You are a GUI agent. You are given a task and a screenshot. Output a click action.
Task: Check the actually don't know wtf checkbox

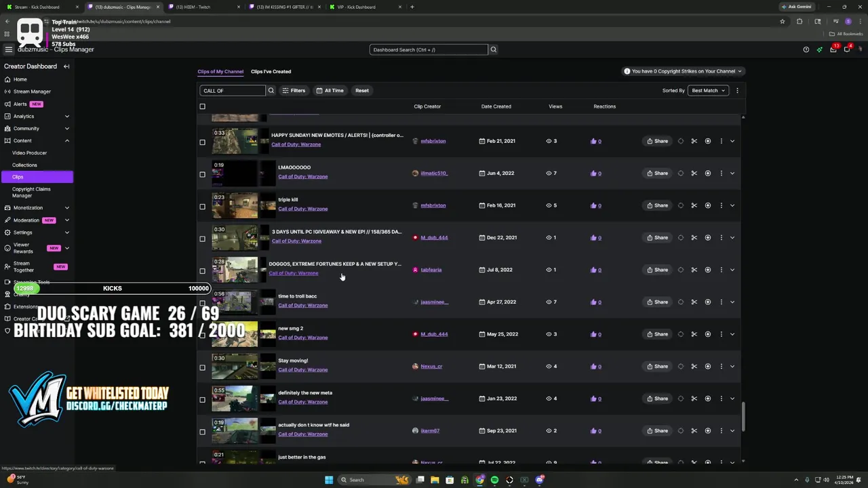202,432
